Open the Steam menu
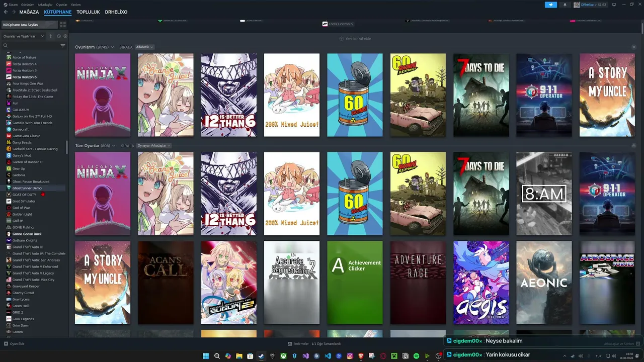Image resolution: width=644 pixels, height=362 pixels. tap(11, 5)
